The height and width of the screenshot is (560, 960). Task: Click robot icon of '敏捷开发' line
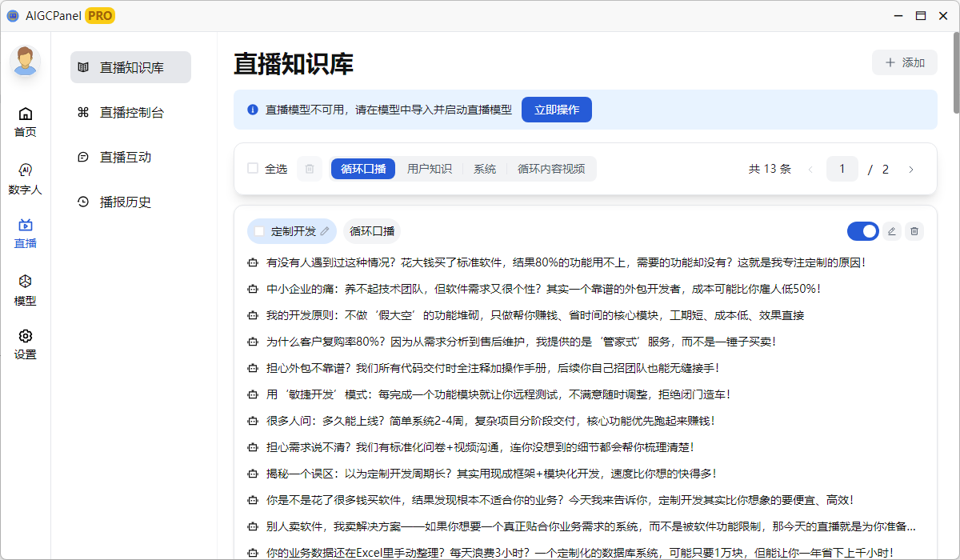253,394
